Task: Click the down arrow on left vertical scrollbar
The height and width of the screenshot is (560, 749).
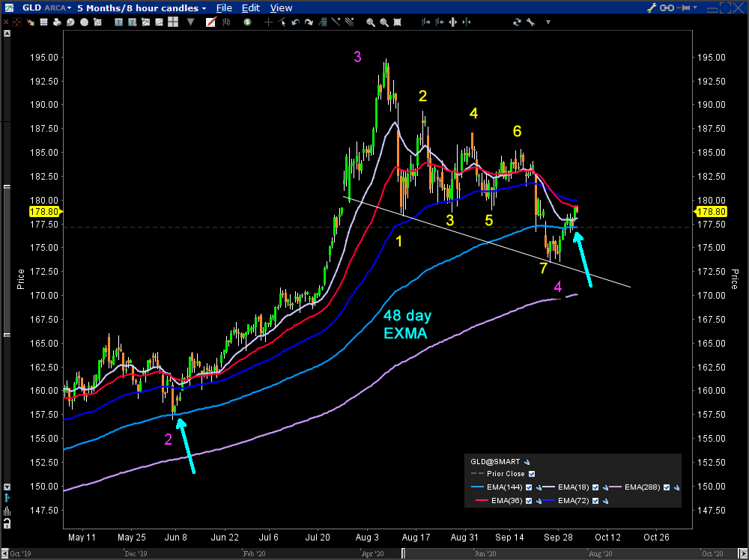Action: [7, 487]
